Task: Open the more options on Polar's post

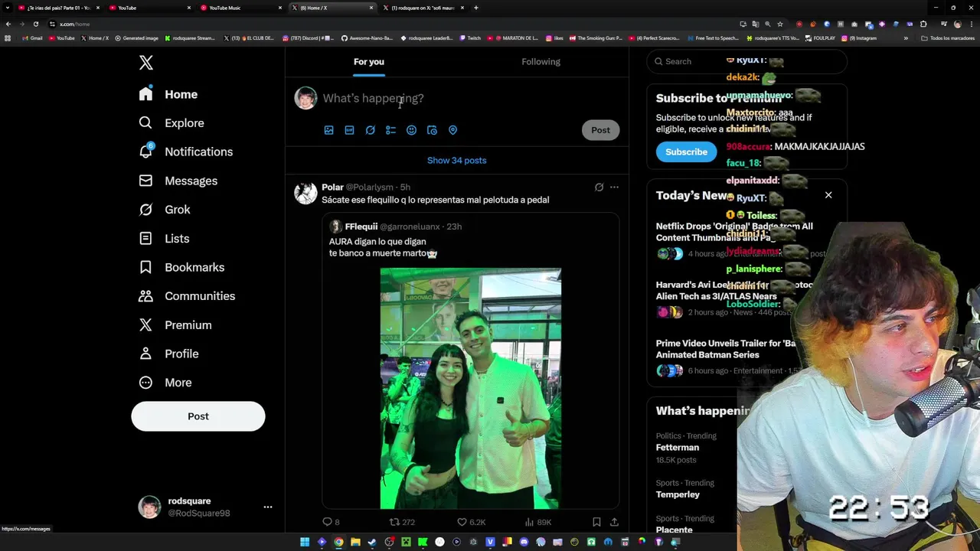Action: [614, 187]
